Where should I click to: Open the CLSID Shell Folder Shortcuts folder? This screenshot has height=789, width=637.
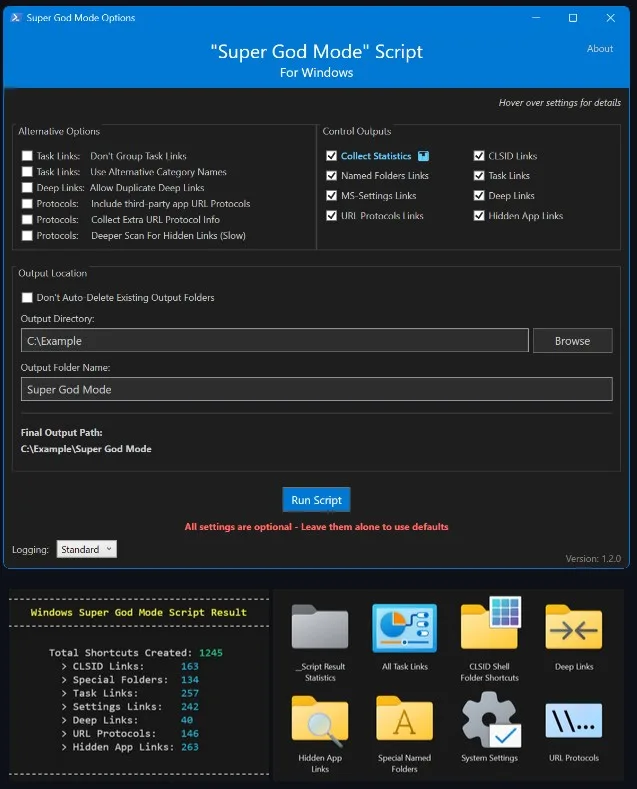tap(490, 624)
